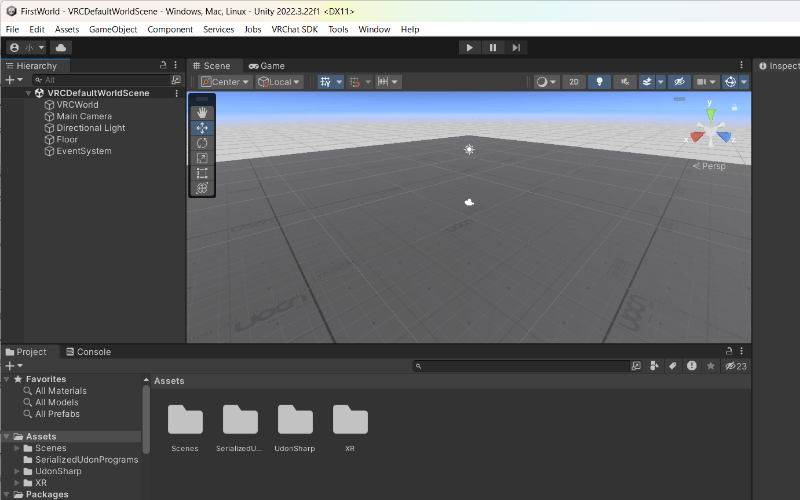Toggle hidden packages visibility count
800x500 pixels.
tap(736, 366)
